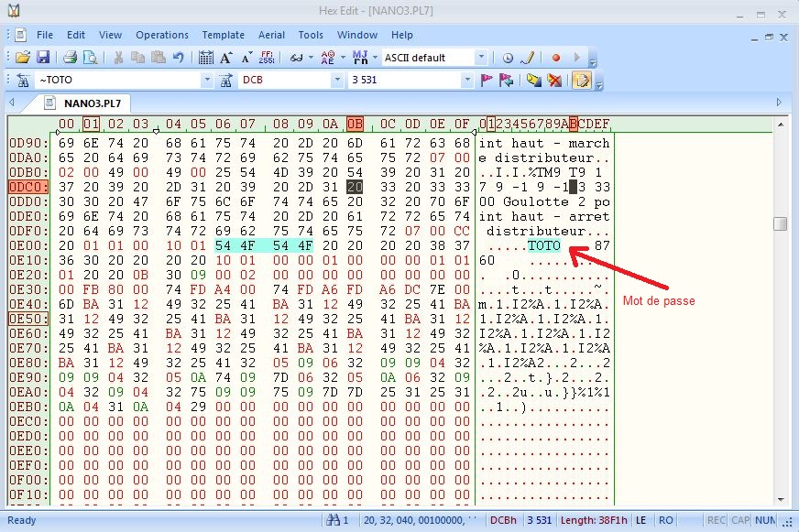Click the Print icon in the toolbar
The image size is (799, 532).
(71, 58)
